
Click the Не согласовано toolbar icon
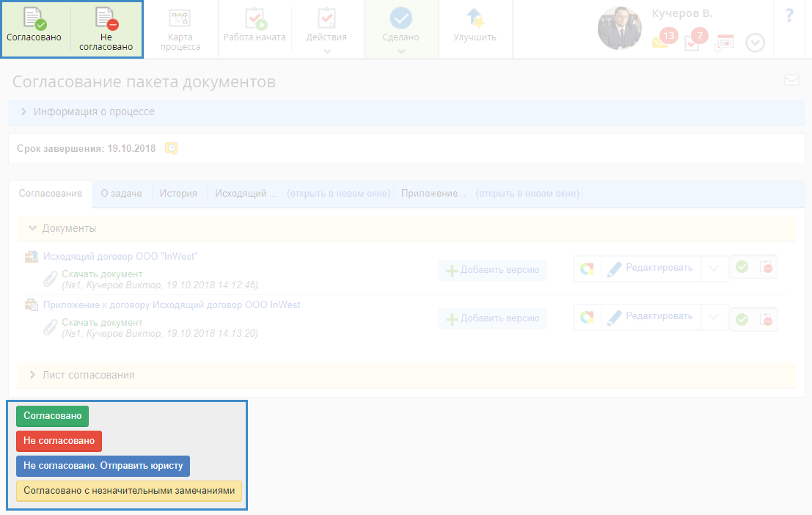[x=106, y=19]
